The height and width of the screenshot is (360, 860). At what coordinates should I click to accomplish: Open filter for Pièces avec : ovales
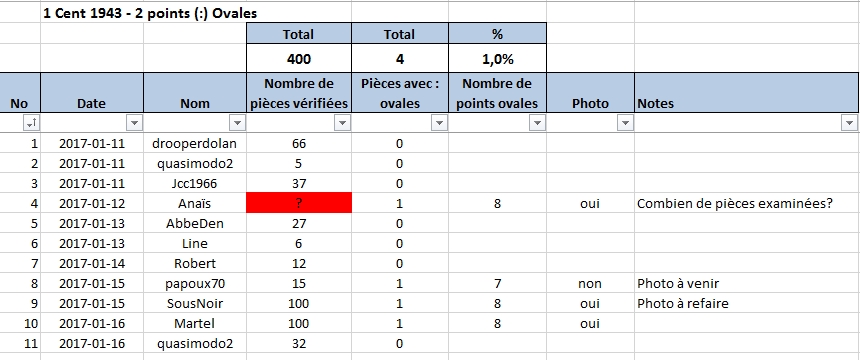(439, 124)
